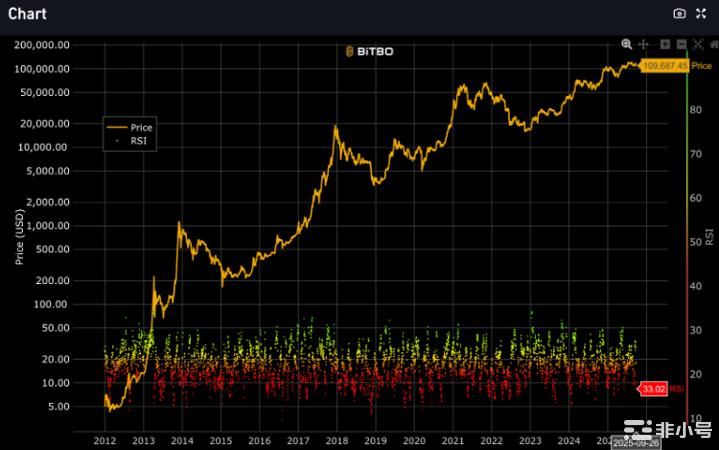
Task: Click the zoom in plus icon
Action: [666, 44]
